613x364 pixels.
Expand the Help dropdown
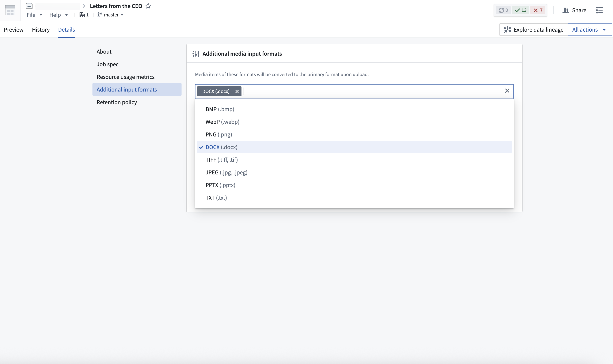point(58,15)
